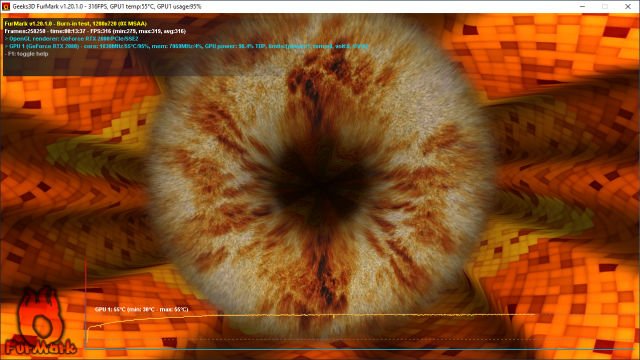Click the GPU 1 temperature graph label
The height and width of the screenshot is (360, 640).
[x=142, y=309]
